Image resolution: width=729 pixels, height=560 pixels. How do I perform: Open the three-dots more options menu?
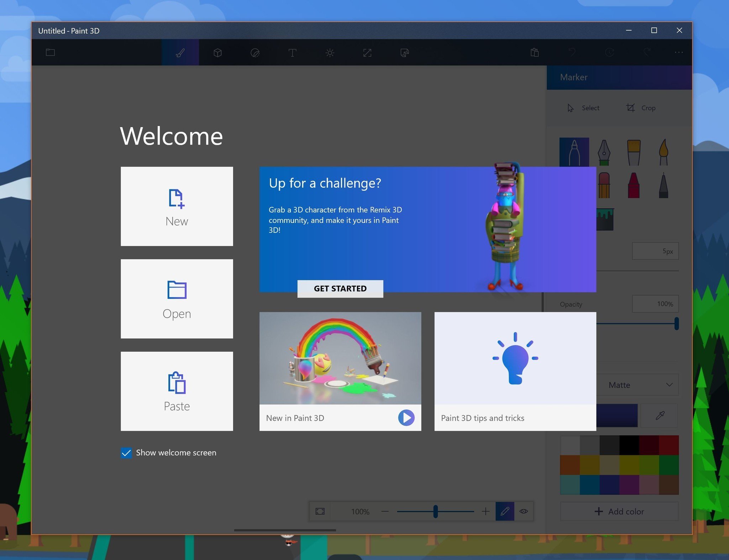[678, 52]
